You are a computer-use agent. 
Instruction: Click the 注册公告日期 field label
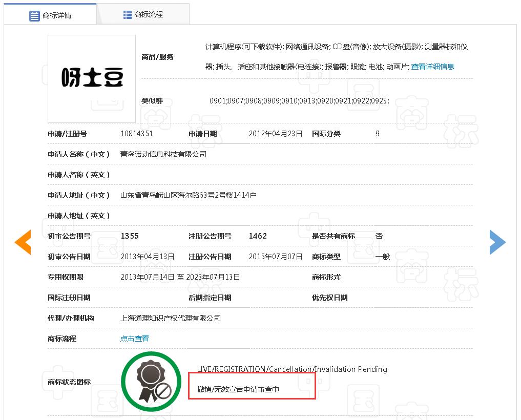(210, 257)
